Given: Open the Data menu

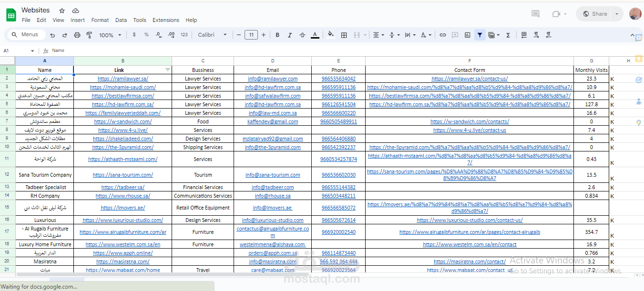Looking at the screenshot, I should [x=121, y=20].
